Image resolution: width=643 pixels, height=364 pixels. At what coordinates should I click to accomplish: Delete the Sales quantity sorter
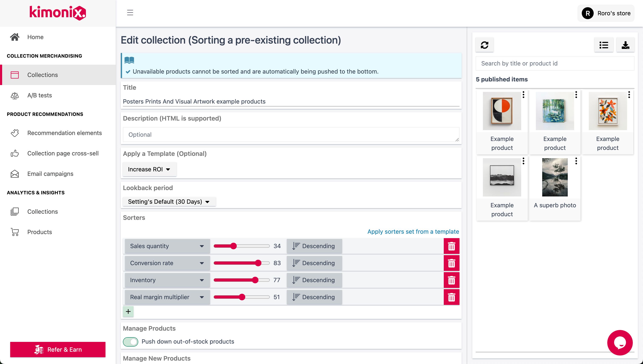click(451, 246)
